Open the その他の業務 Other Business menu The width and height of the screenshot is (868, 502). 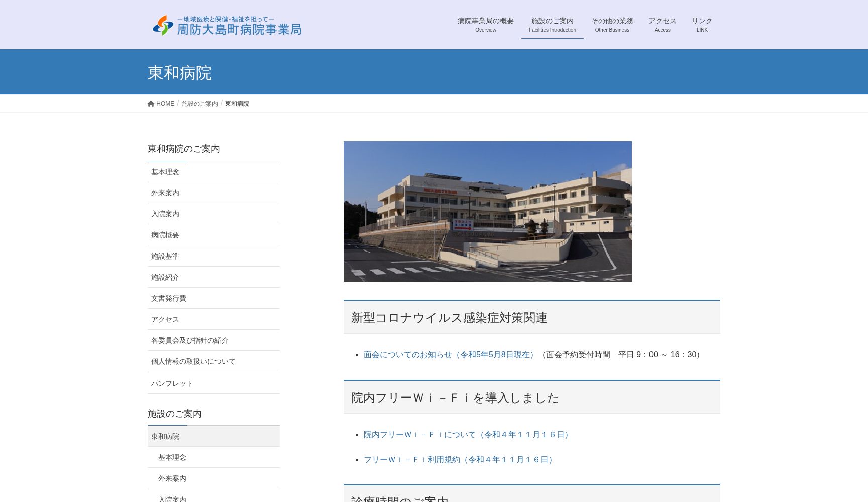point(612,24)
